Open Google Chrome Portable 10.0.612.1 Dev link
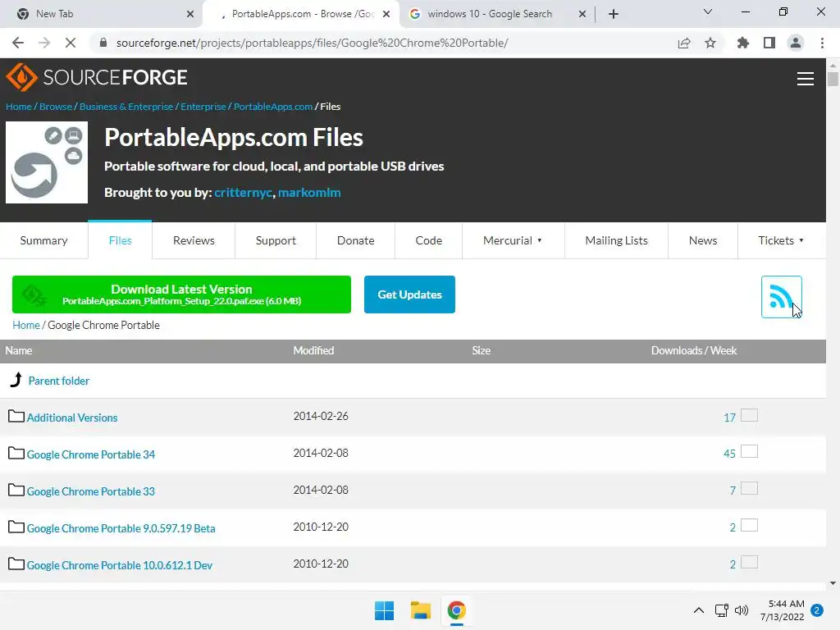 (x=120, y=566)
